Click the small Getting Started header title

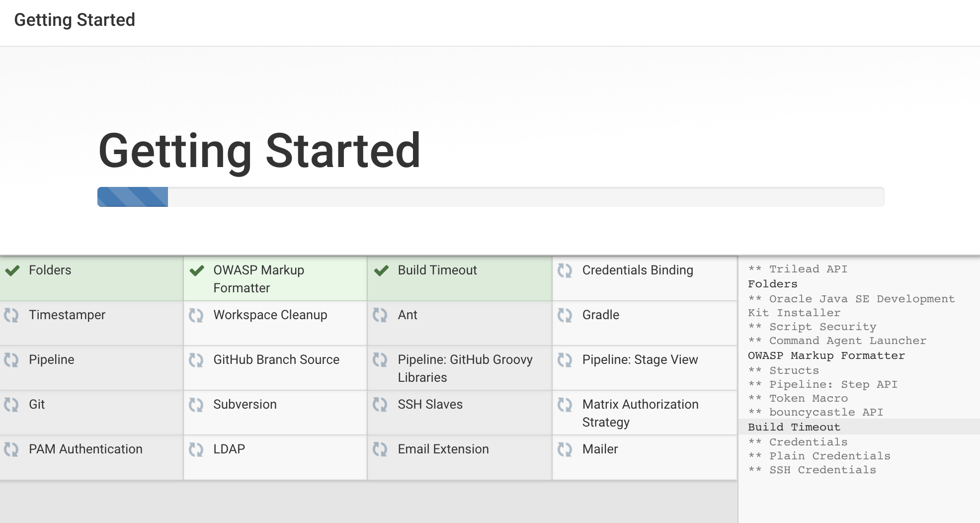[x=75, y=20]
